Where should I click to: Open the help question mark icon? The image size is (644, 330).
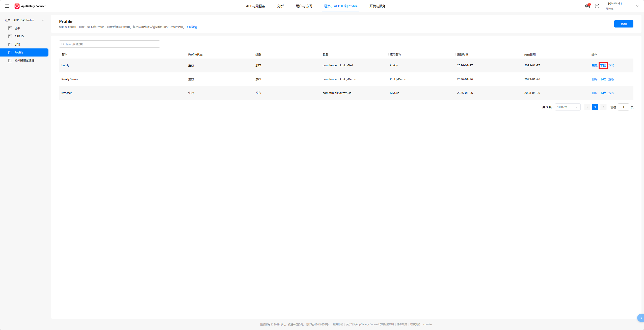coord(597,6)
